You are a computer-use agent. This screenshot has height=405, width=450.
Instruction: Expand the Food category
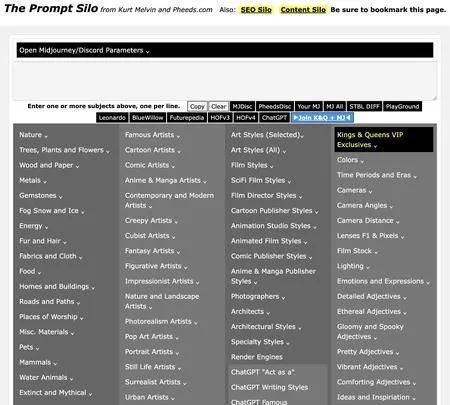coord(30,271)
